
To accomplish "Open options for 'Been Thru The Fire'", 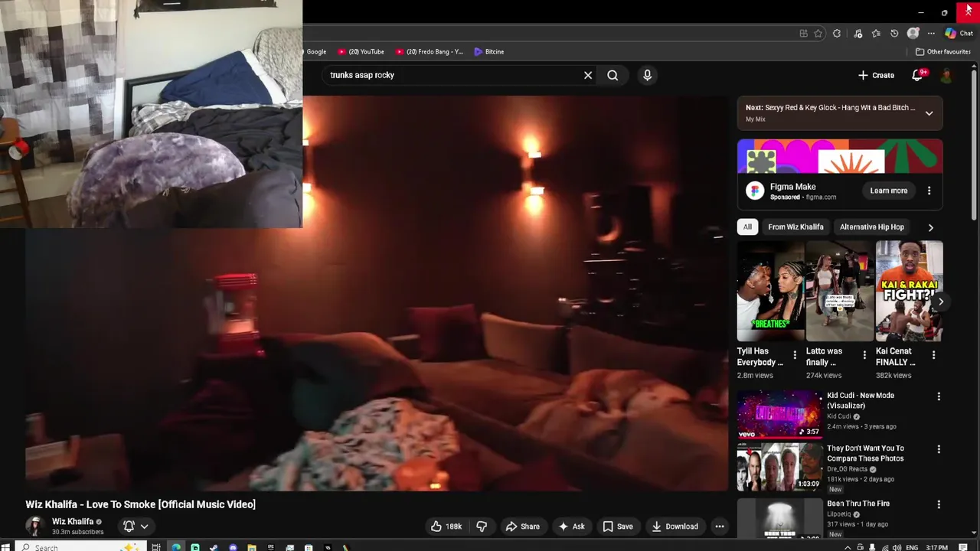I will coord(939,504).
